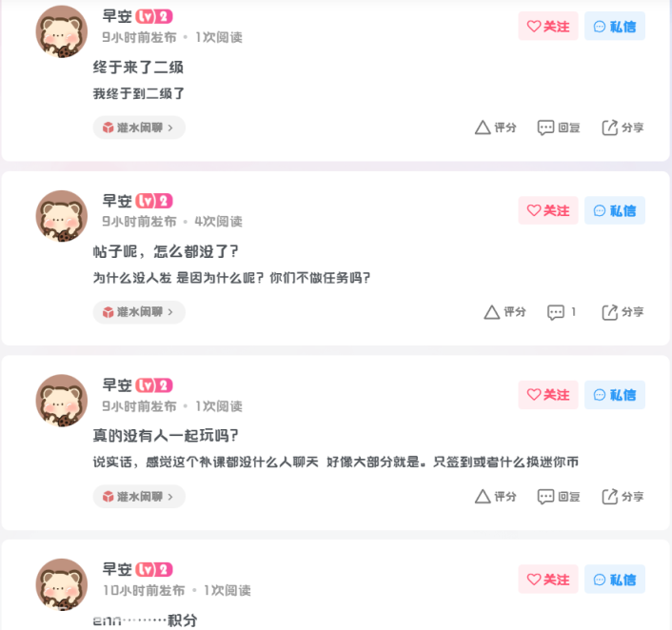Toggle 关注 follow on first post
Screen dimensions: 672x630
(548, 26)
